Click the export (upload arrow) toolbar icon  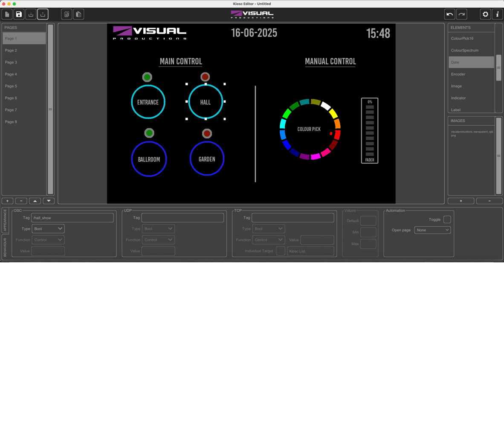43,14
